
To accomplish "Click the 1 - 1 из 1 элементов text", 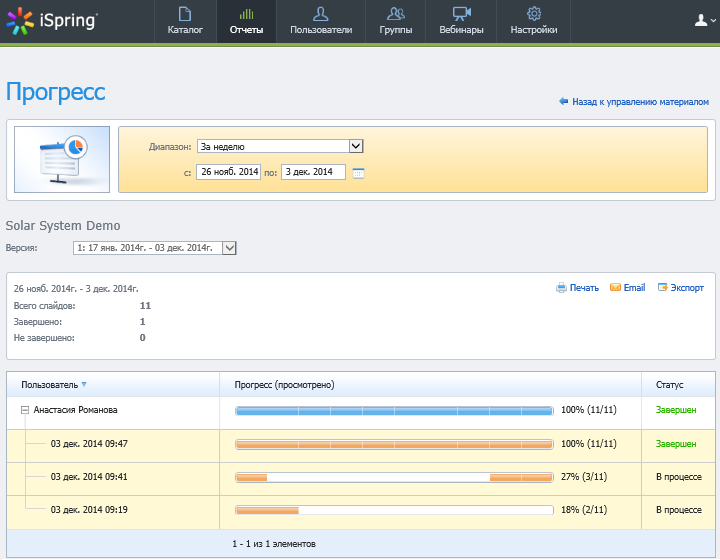I will click(274, 544).
